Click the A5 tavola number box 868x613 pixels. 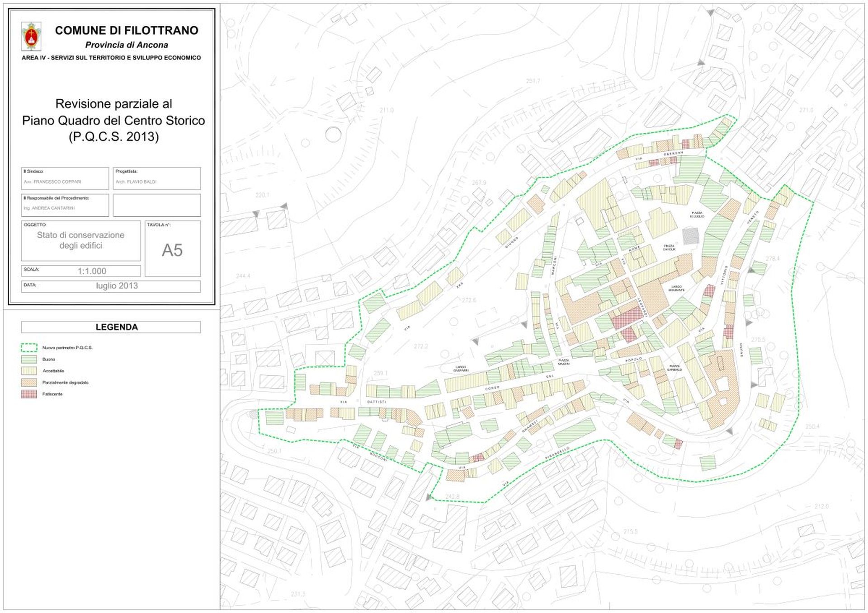coord(173,248)
